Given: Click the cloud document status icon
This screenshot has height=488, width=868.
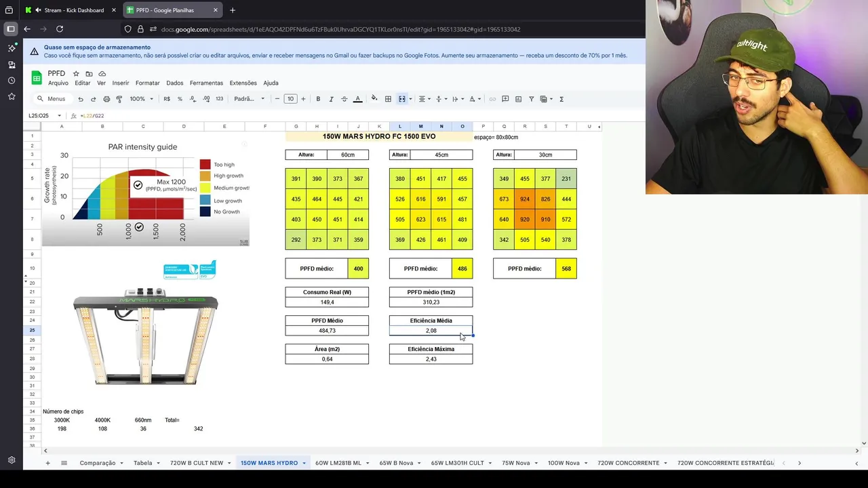Looking at the screenshot, I should [102, 73].
